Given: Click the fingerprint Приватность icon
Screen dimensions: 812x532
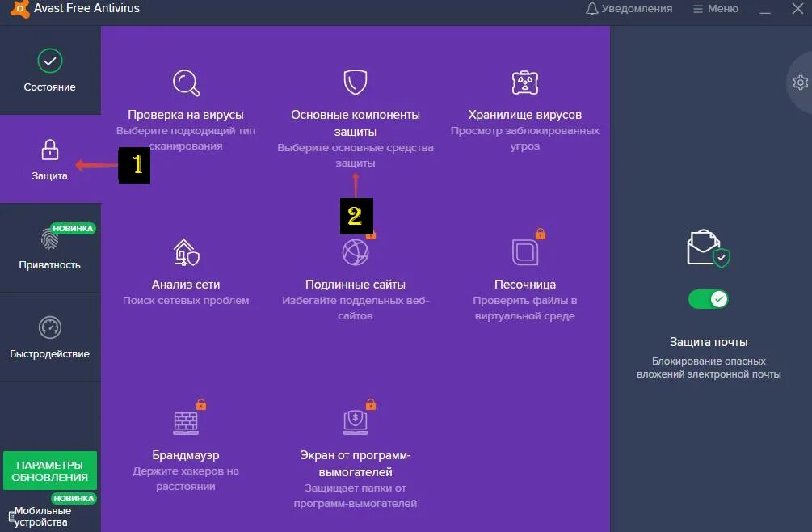Looking at the screenshot, I should [x=50, y=239].
